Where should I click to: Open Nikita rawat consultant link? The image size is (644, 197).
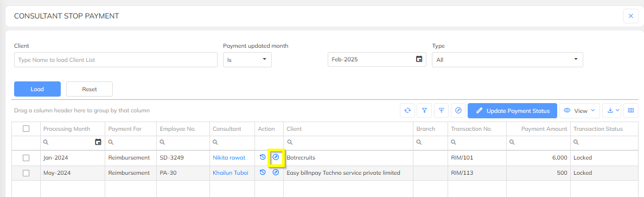pos(229,157)
